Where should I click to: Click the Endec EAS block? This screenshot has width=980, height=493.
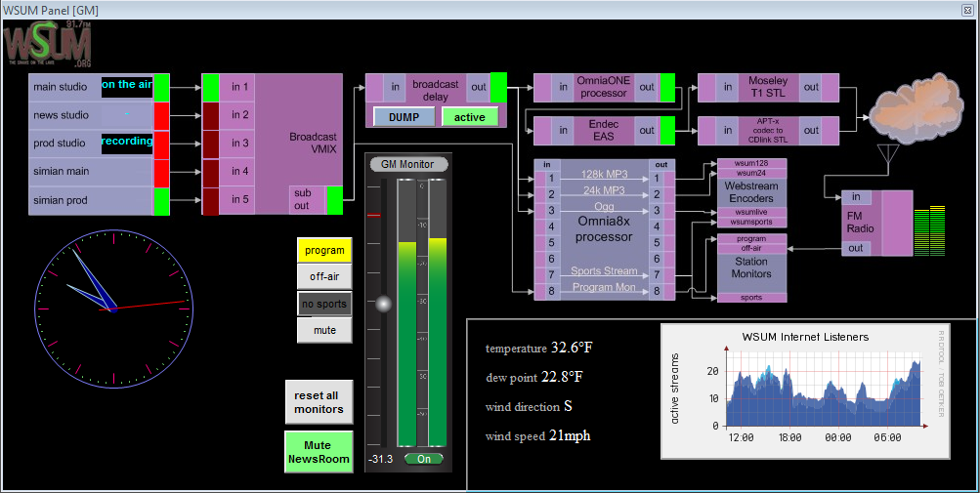click(603, 130)
